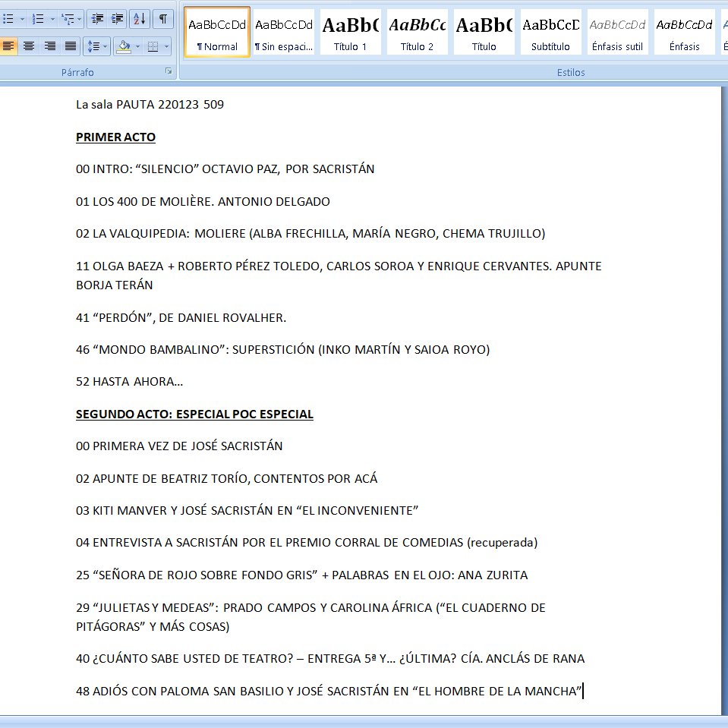
Task: Apply the Énfasis sutil style
Action: [x=617, y=33]
